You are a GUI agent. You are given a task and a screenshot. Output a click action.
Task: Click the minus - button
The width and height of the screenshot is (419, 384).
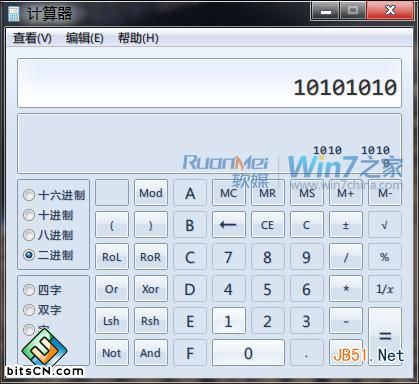coord(346,321)
